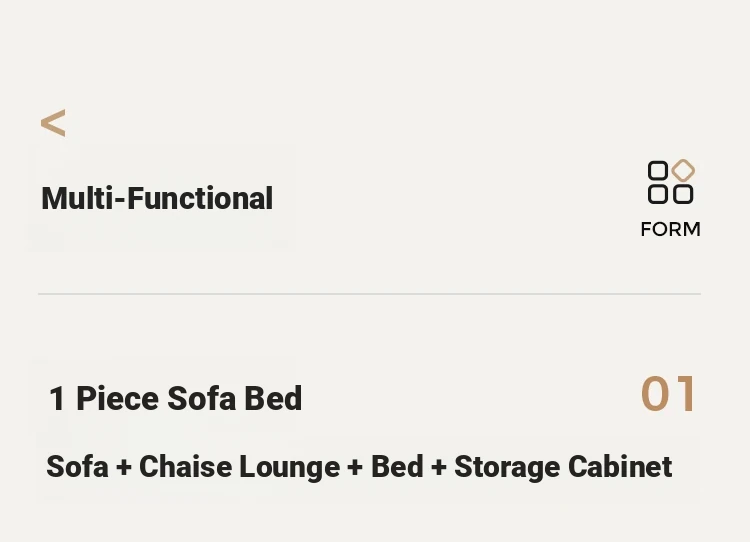Select the tan diamond in the FORM icon
The width and height of the screenshot is (750, 542).
pos(683,170)
